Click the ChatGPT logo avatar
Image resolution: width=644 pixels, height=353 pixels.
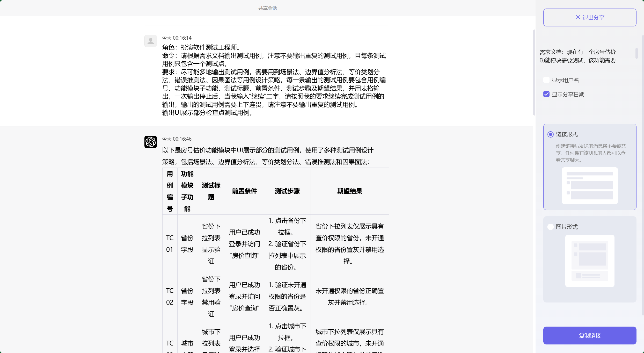150,142
